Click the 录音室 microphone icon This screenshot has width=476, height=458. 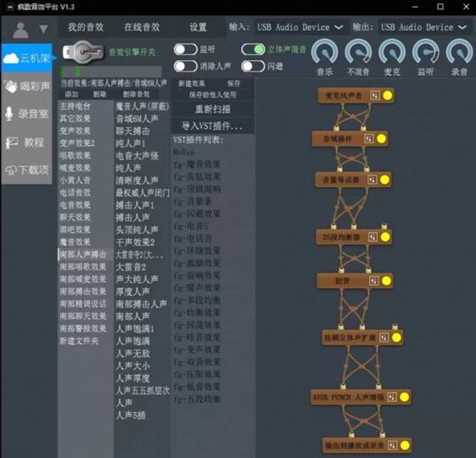pyautogui.click(x=9, y=114)
